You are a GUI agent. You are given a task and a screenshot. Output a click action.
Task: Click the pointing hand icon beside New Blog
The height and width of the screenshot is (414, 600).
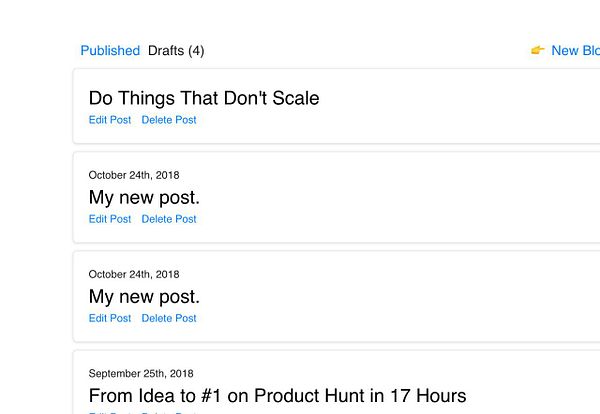point(537,51)
